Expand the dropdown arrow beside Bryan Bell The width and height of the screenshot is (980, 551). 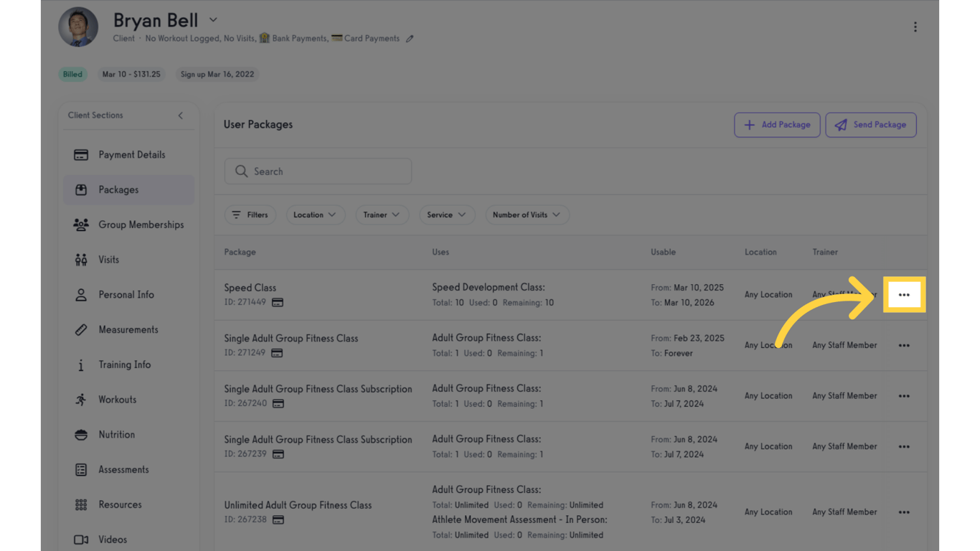tap(213, 20)
